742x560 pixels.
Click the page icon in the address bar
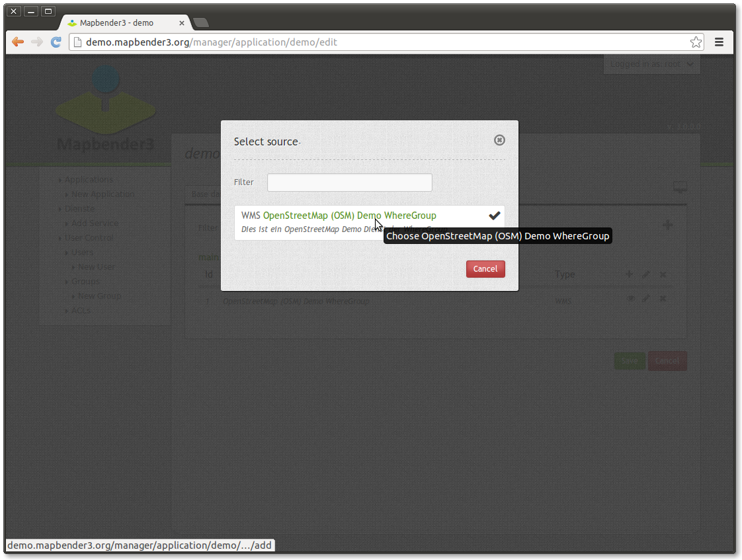(x=77, y=42)
